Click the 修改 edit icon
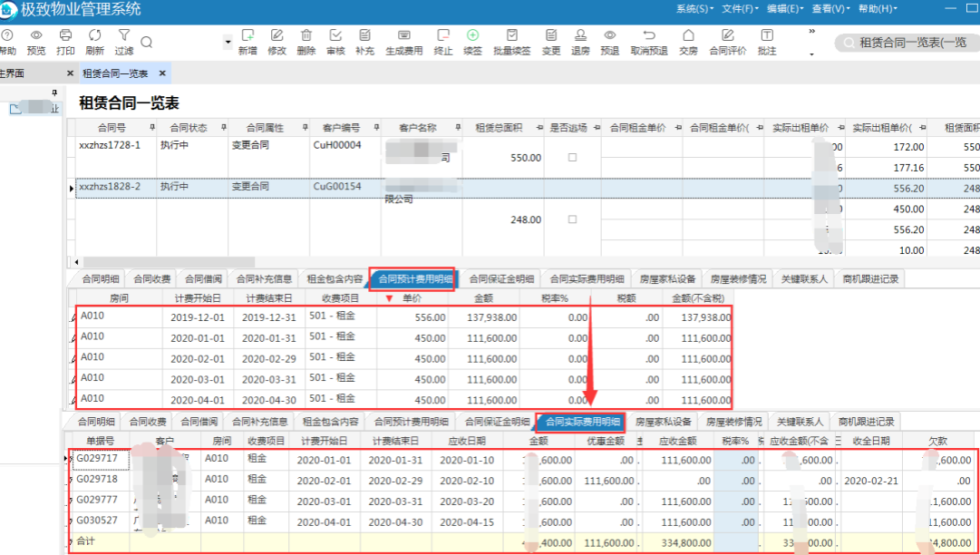 [277, 42]
